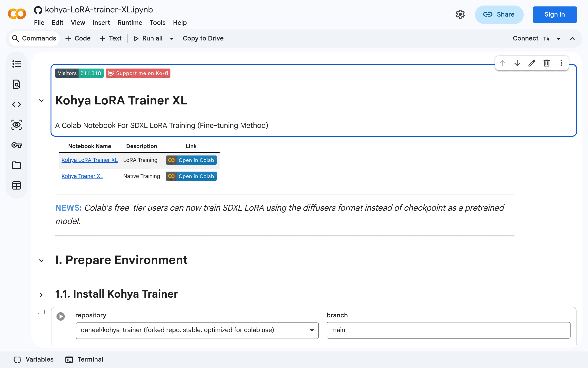This screenshot has width=588, height=368.
Task: Open Code snippets sidebar icon
Action: (17, 104)
